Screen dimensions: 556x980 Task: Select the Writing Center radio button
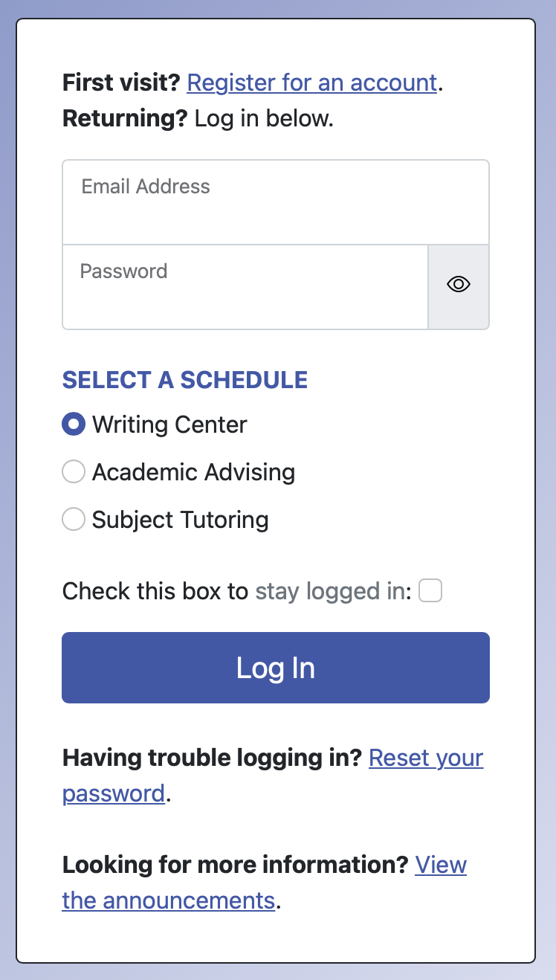point(74,425)
